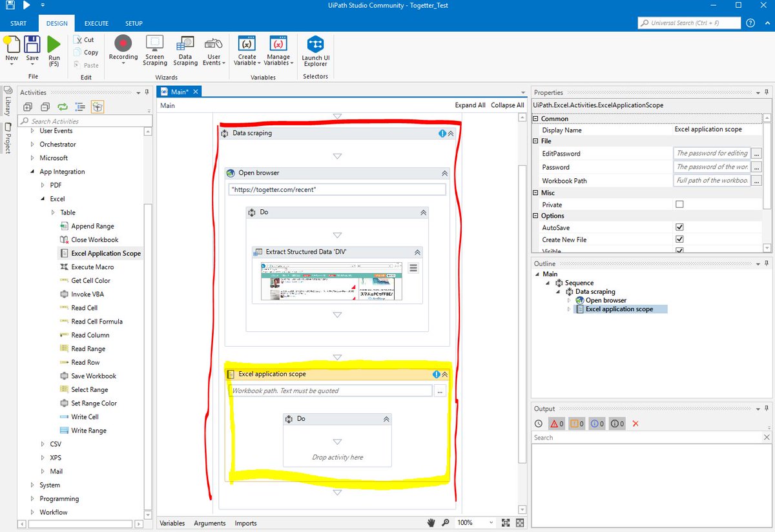Toggle the AutoSave checkbox

tap(679, 227)
